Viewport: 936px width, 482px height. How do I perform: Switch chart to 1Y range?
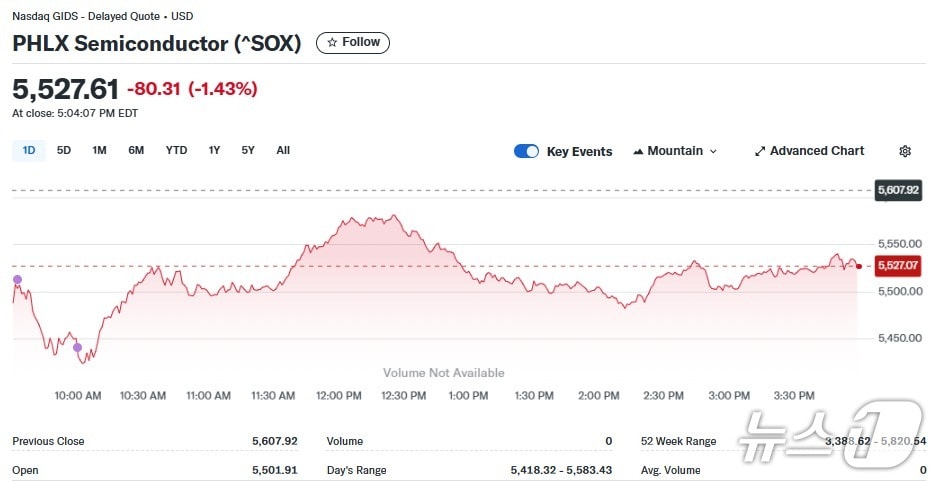click(x=214, y=150)
